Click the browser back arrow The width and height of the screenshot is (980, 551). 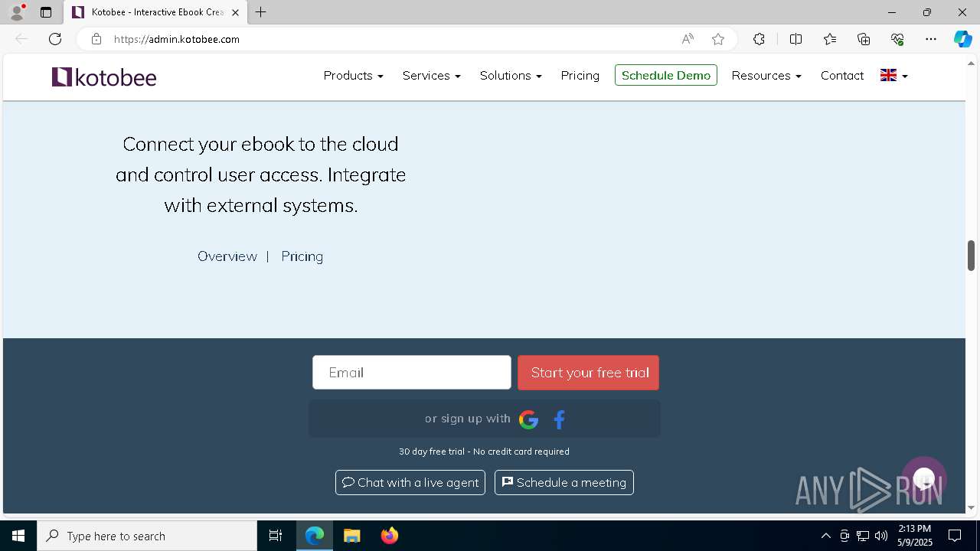tap(21, 39)
